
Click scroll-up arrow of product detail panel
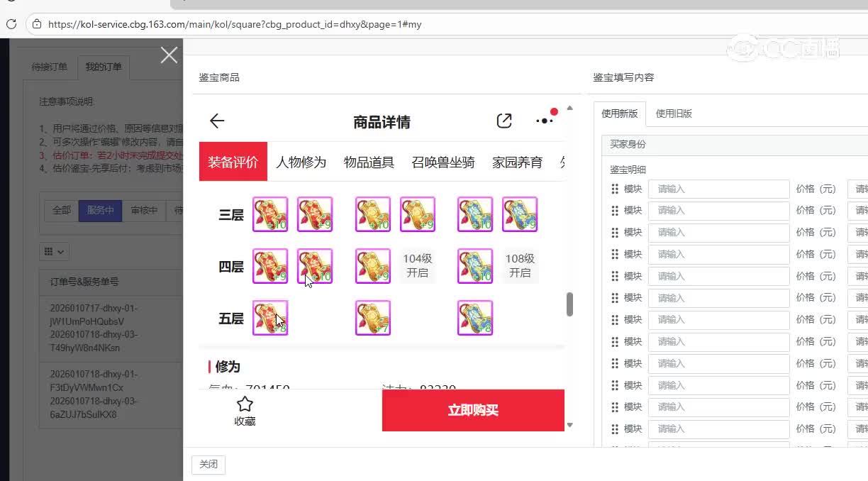tap(569, 109)
